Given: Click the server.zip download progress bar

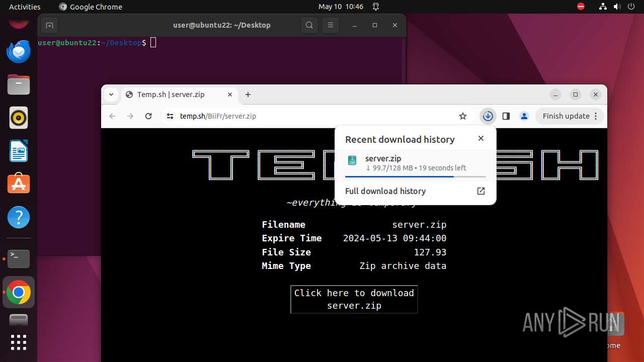Looking at the screenshot, I should point(416,177).
